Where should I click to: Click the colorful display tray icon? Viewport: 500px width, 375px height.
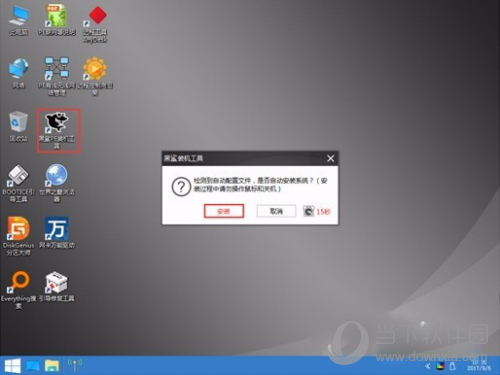point(440,366)
